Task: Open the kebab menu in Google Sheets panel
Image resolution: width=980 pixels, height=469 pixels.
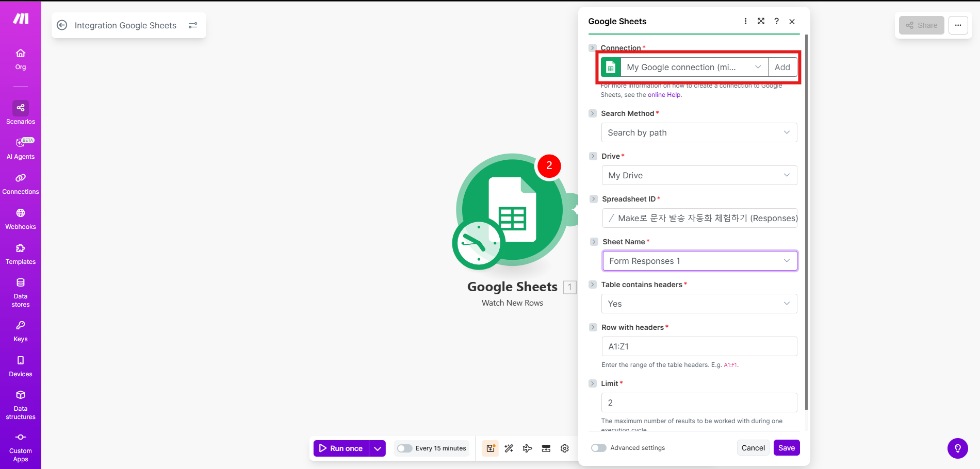Action: pyautogui.click(x=745, y=21)
